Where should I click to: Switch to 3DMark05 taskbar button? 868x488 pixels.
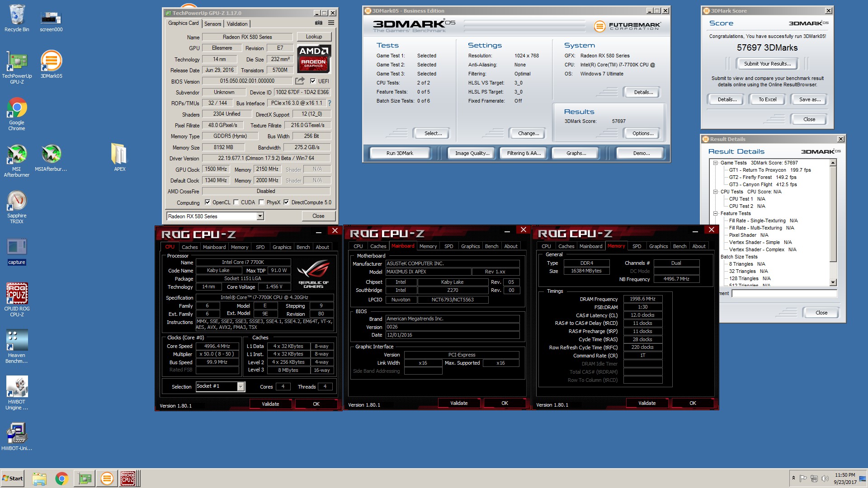107,479
